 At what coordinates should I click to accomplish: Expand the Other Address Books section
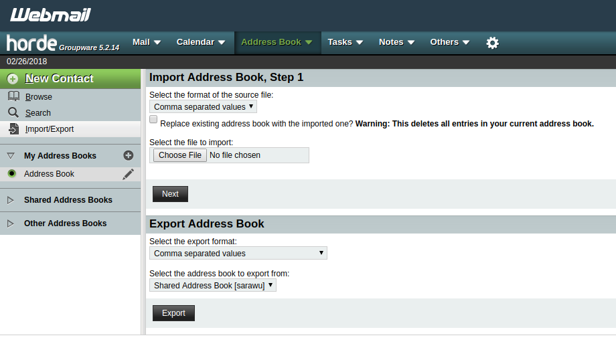coord(11,223)
